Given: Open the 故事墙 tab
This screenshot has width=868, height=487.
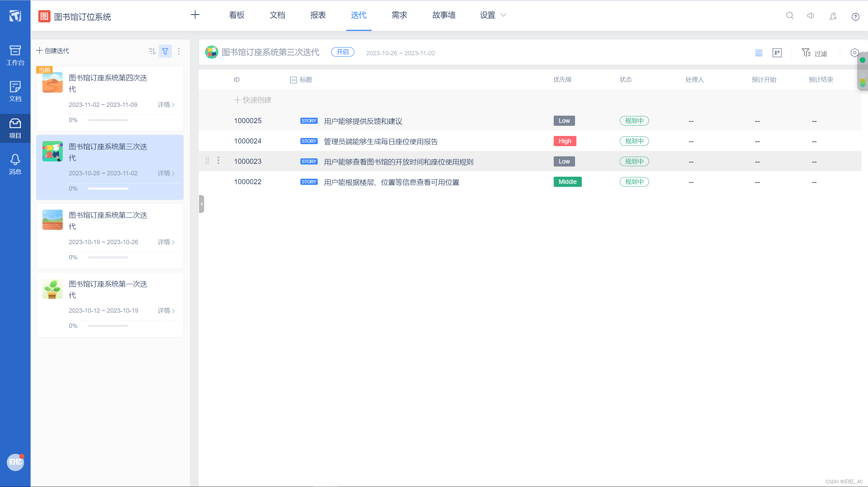Looking at the screenshot, I should click(x=443, y=15).
